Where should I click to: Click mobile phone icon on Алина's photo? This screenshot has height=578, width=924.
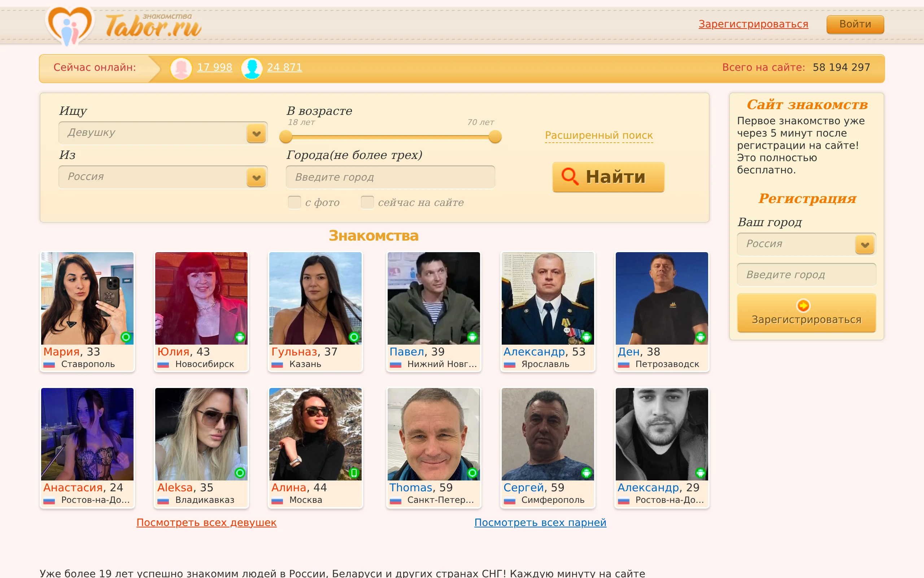[x=354, y=473]
